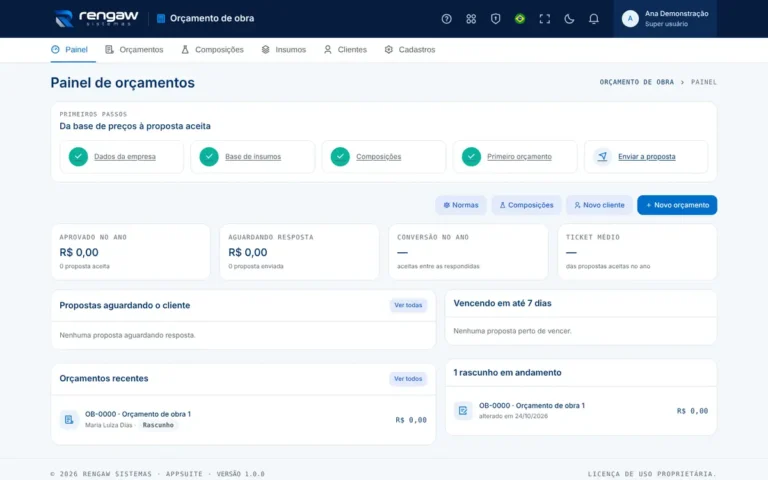Toggle fullscreen mode icon
Viewport: 768px width, 480px height.
tap(544, 19)
